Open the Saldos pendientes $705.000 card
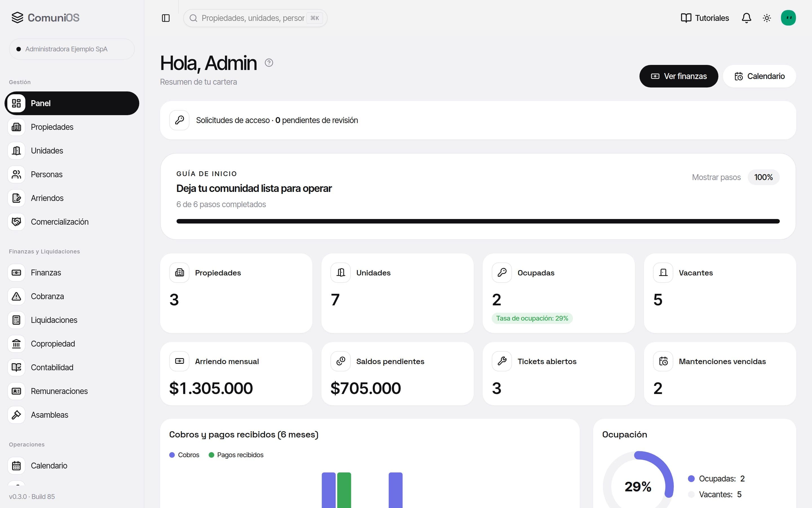This screenshot has width=812, height=508. (397, 374)
